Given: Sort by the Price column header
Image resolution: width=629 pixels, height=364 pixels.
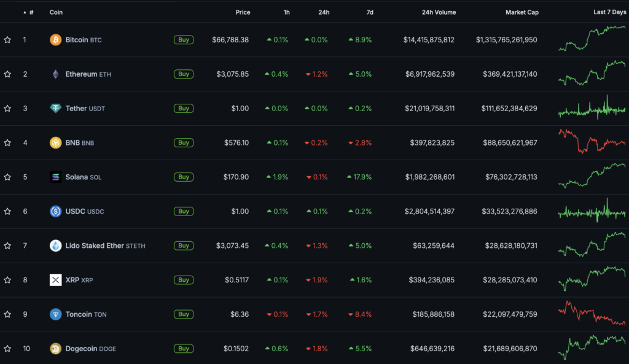Looking at the screenshot, I should click(243, 12).
